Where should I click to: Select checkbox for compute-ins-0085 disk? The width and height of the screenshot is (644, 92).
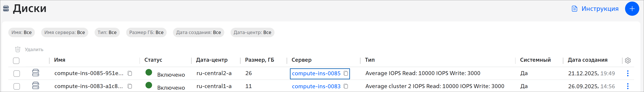(x=17, y=74)
